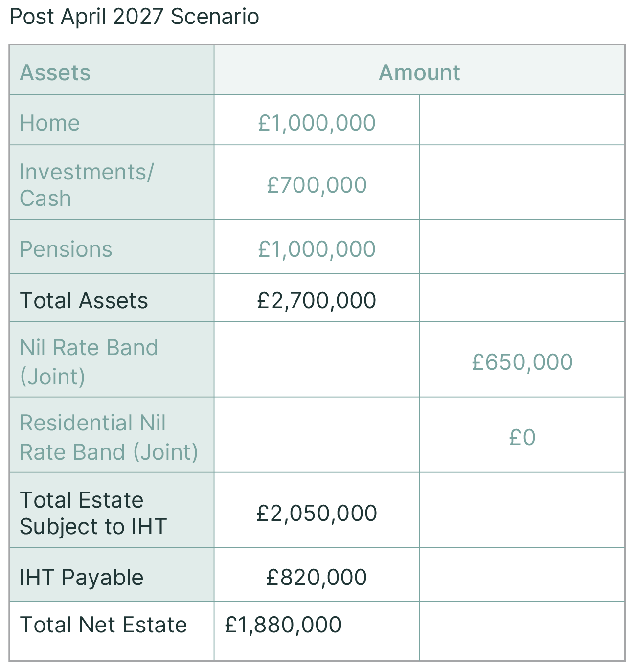Click the 'Post April 2027 Scenario' heading

click(134, 17)
